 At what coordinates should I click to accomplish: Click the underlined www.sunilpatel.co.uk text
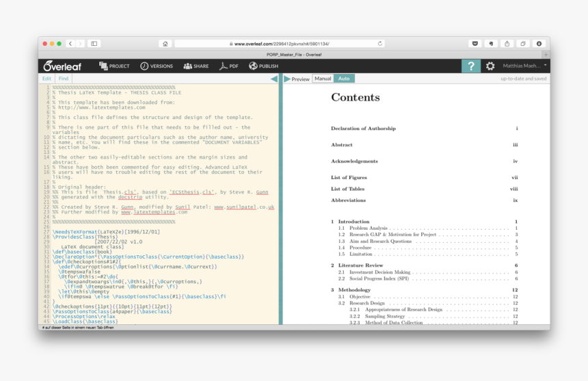(244, 207)
